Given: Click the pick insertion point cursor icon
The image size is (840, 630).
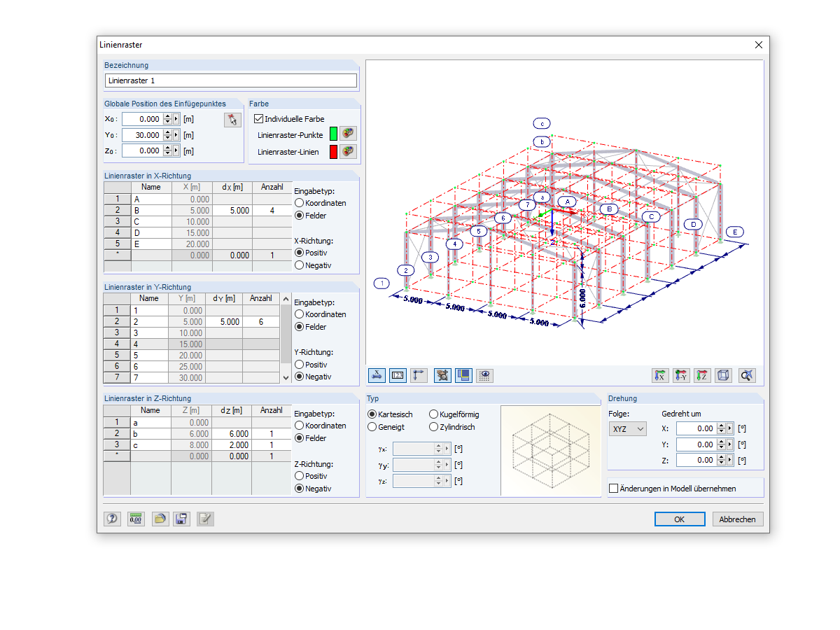Looking at the screenshot, I should point(232,119).
